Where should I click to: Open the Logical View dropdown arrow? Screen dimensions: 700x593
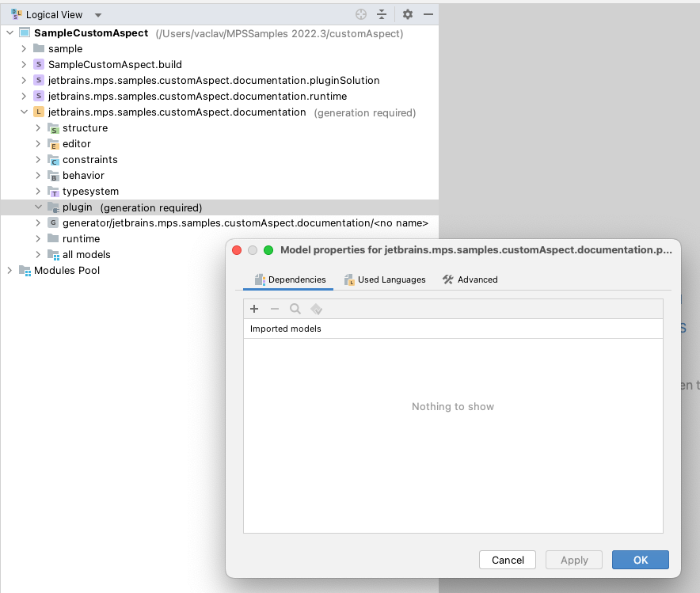[x=98, y=15]
